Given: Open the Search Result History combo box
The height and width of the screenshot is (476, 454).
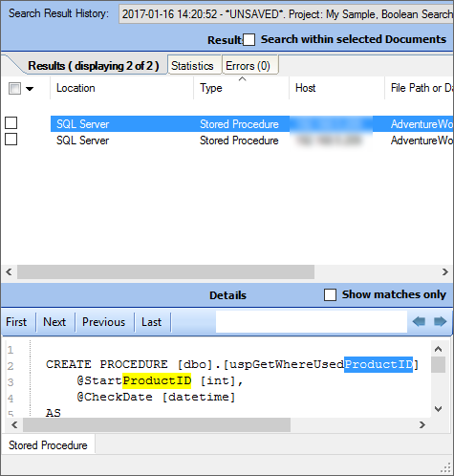Looking at the screenshot, I should [286, 14].
